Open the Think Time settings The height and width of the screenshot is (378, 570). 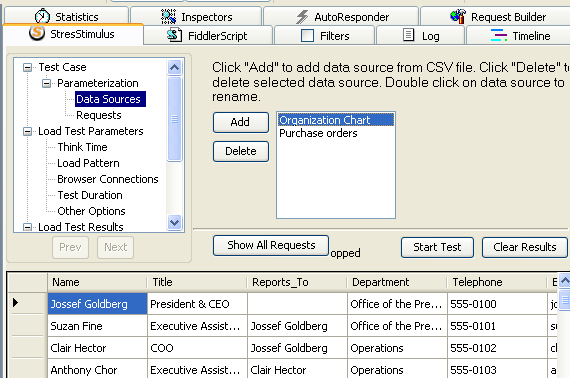83,147
